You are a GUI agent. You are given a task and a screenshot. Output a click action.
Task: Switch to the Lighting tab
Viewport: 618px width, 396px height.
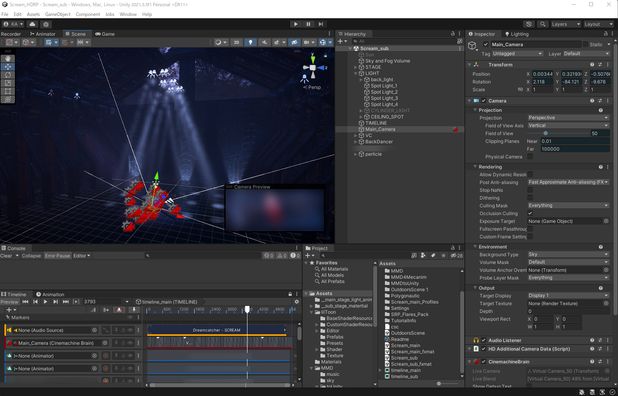click(x=517, y=34)
